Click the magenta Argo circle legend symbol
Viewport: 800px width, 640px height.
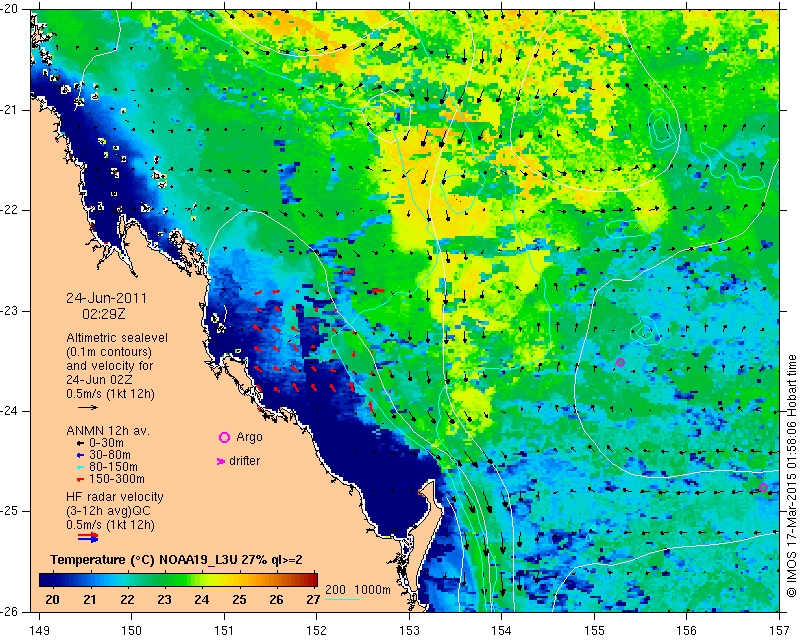224,437
